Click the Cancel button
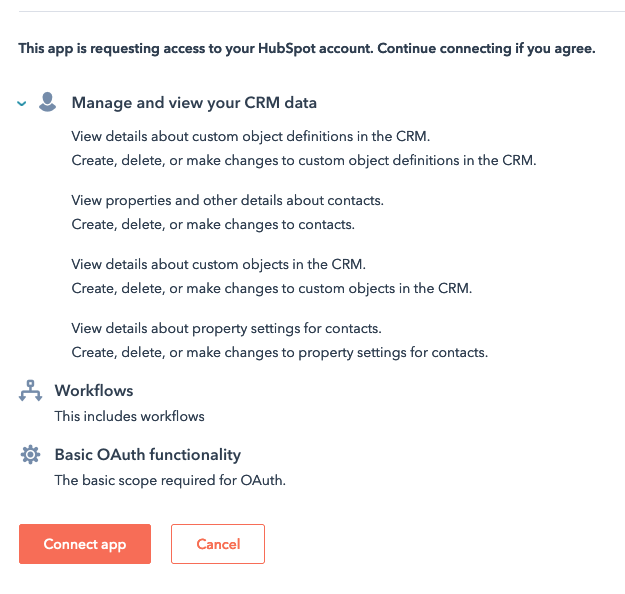The image size is (625, 594). coord(218,544)
